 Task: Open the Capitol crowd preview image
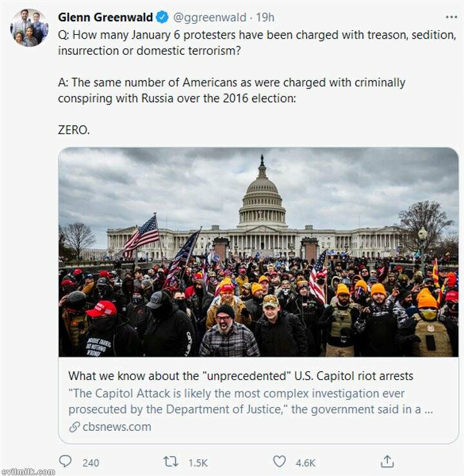(258, 252)
